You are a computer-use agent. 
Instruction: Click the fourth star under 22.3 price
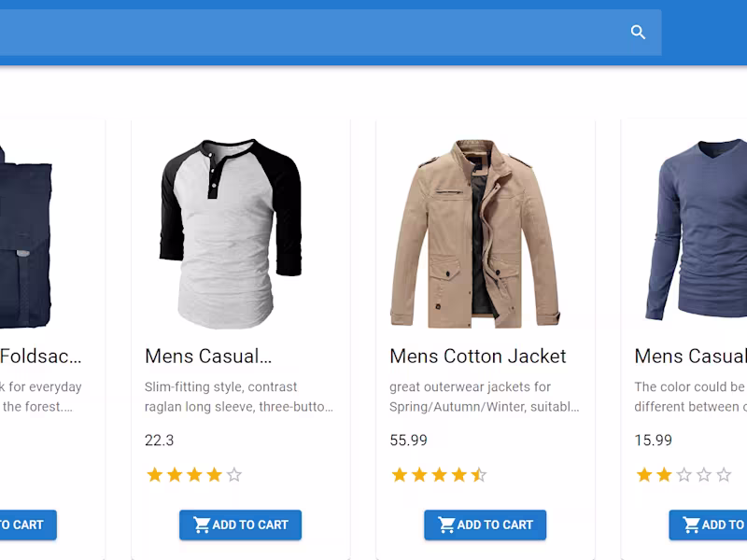tap(215, 475)
